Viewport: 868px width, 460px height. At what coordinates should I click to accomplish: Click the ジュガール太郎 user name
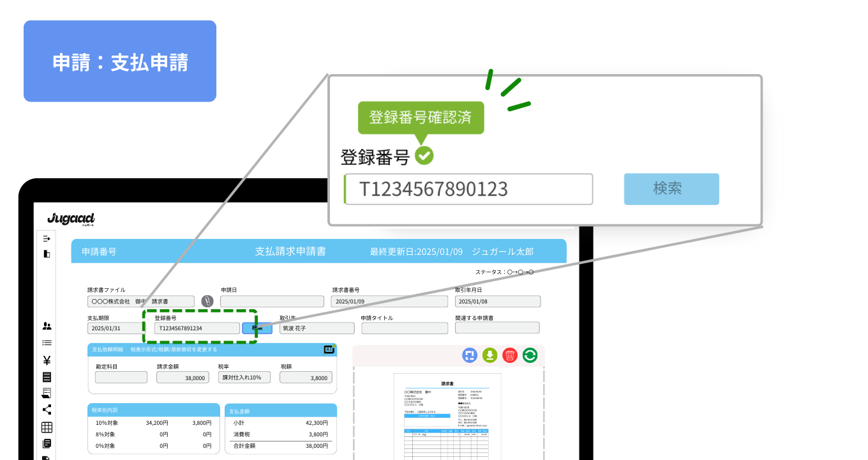click(502, 252)
